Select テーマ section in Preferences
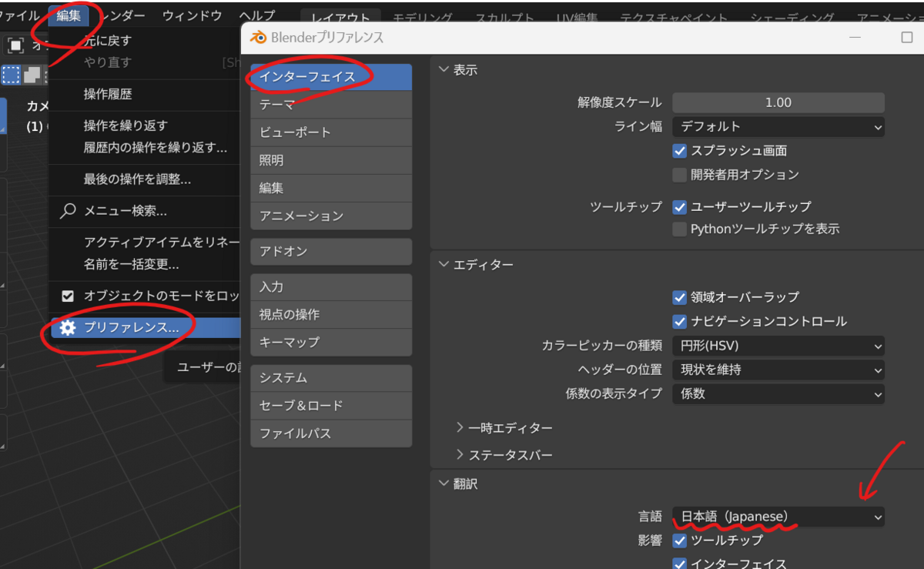 coord(331,105)
